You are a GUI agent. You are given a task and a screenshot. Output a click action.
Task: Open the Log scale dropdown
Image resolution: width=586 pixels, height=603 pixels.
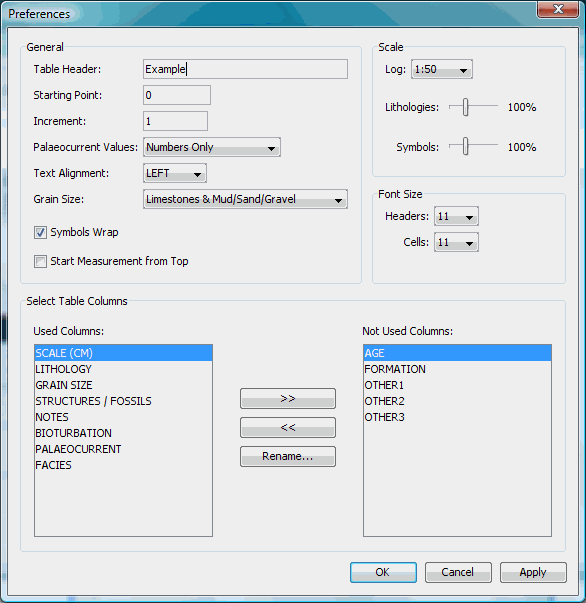pos(442,69)
